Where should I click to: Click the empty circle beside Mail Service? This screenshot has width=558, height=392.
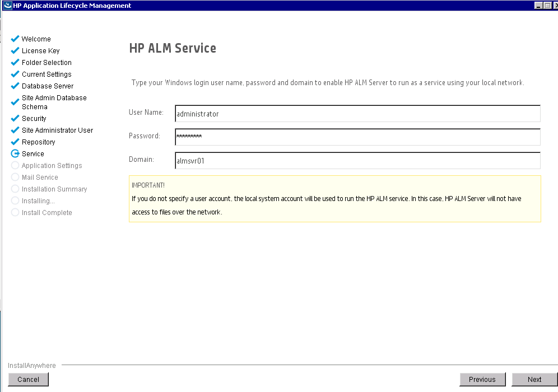click(15, 177)
